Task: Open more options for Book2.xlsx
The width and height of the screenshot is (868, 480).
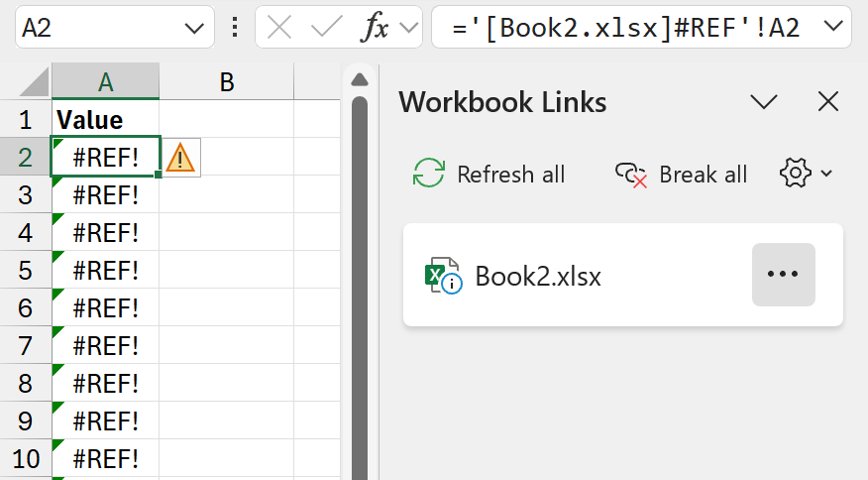Action: (783, 275)
